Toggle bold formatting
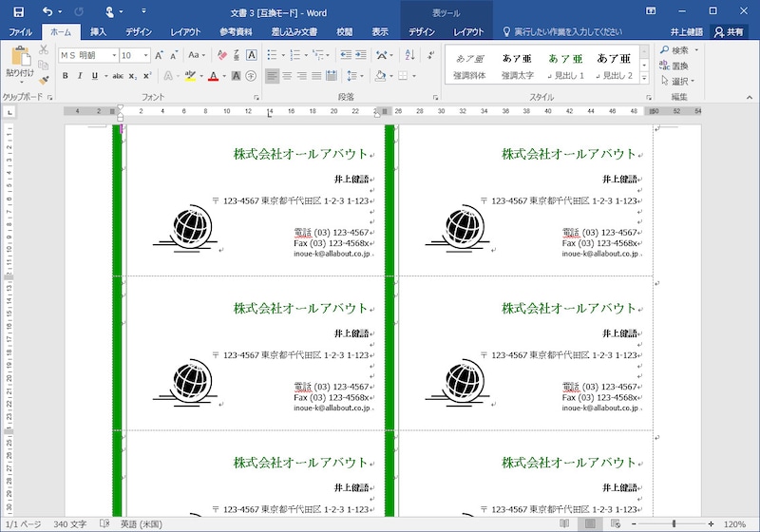This screenshot has width=760, height=532. 66,76
